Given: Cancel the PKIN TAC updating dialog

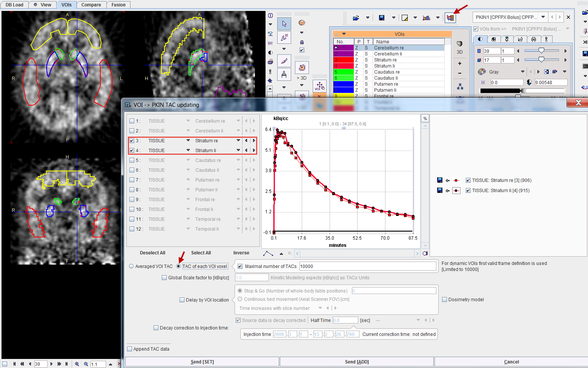Looking at the screenshot, I should coord(511,362).
